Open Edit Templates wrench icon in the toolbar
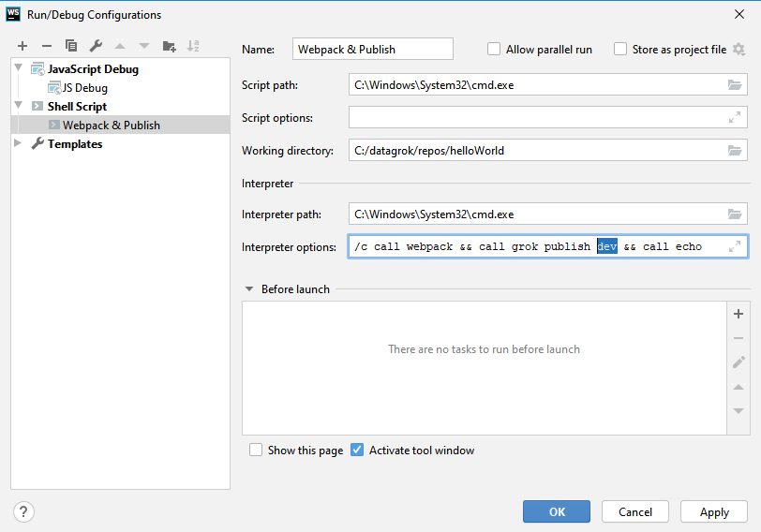Viewport: 761px width, 532px height. coord(96,46)
